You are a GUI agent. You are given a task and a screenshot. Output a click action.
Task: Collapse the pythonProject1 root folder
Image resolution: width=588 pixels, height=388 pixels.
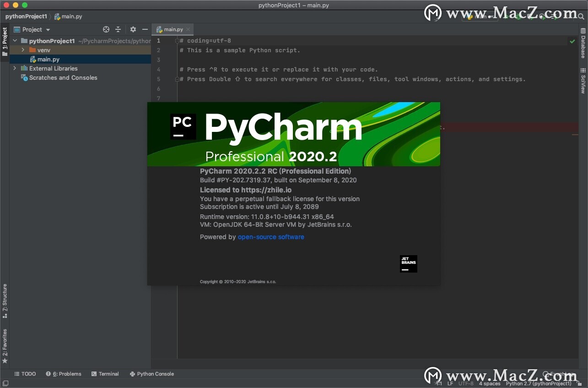coord(15,41)
